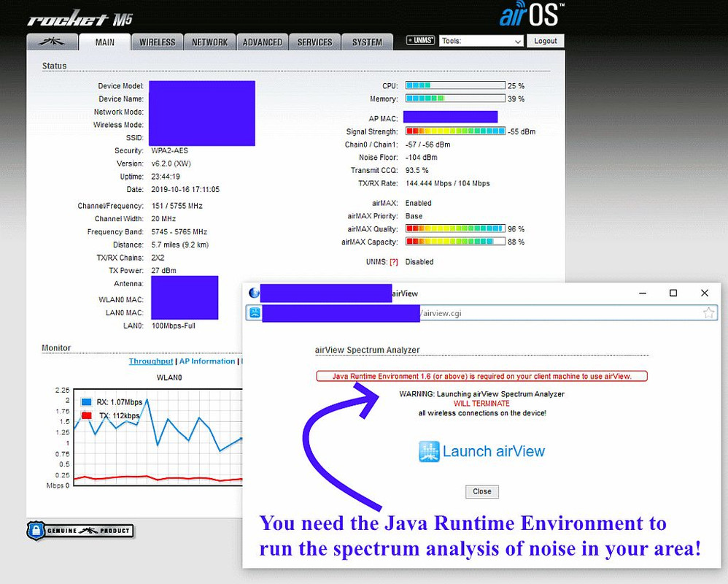Click the '23:44:19' uptime value
The width and height of the screenshot is (728, 584).
pyautogui.click(x=166, y=177)
